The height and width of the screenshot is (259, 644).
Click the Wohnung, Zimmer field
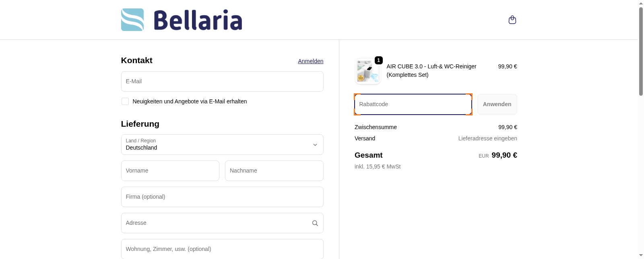(x=222, y=249)
